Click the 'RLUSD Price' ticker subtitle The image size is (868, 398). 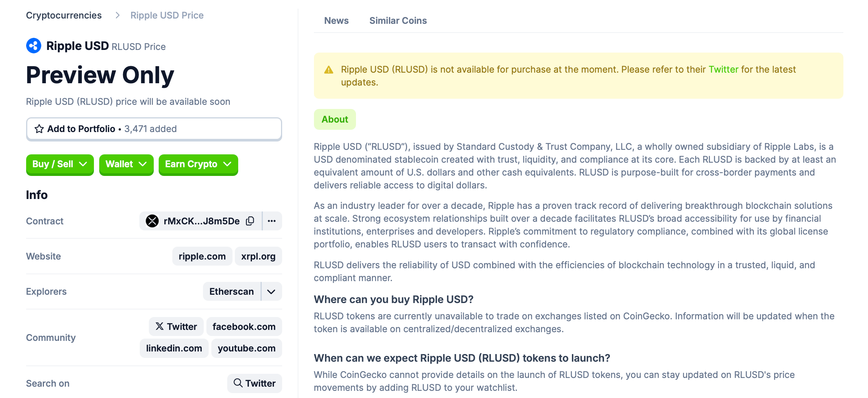(x=139, y=47)
